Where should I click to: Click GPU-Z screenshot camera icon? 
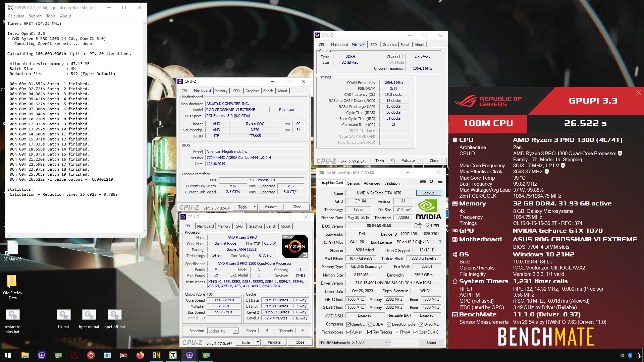[x=423, y=181]
